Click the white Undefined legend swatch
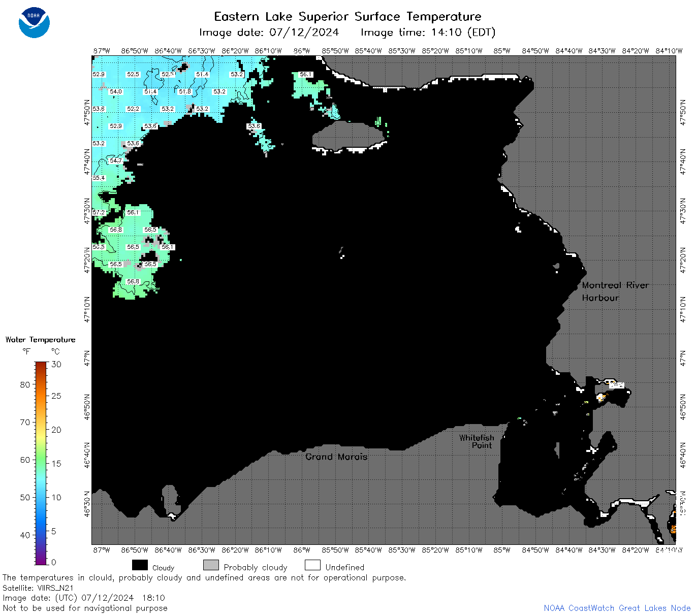Image resolution: width=696 pixels, height=616 pixels. [x=312, y=565]
